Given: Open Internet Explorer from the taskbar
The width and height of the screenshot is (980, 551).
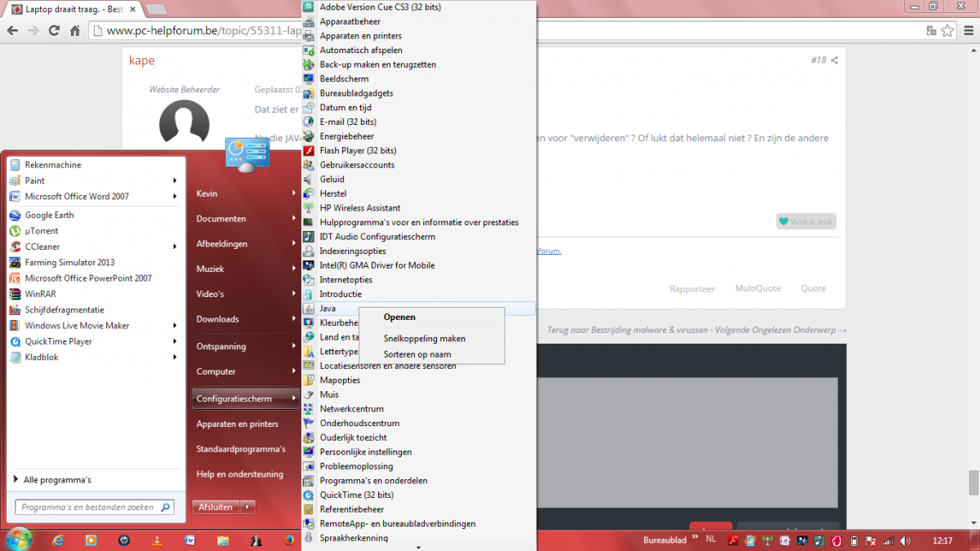Looking at the screenshot, I should click(x=59, y=540).
